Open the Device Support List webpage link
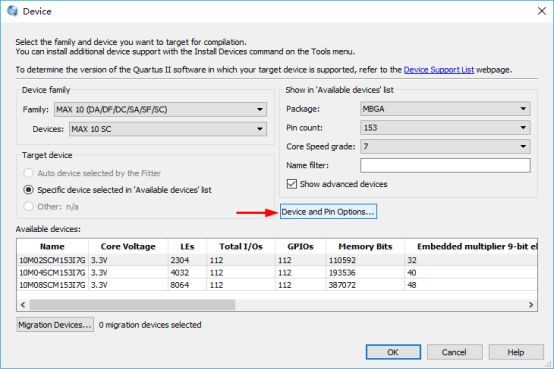The width and height of the screenshot is (554, 369). coord(438,70)
